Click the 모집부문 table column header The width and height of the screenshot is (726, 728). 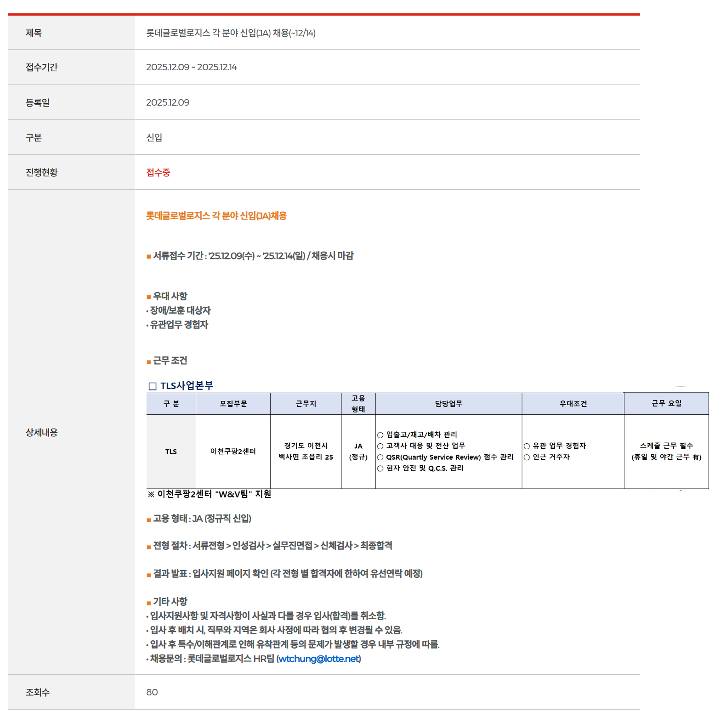233,404
